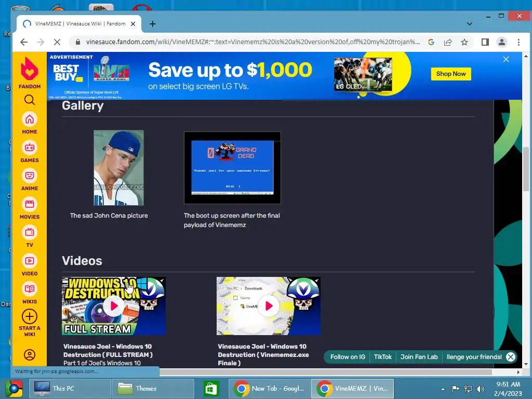Open network status tray icon
The height and width of the screenshot is (399, 532).
[468, 389]
